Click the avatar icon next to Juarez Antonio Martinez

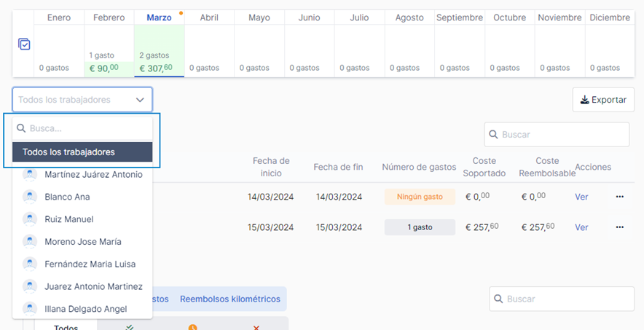click(30, 286)
